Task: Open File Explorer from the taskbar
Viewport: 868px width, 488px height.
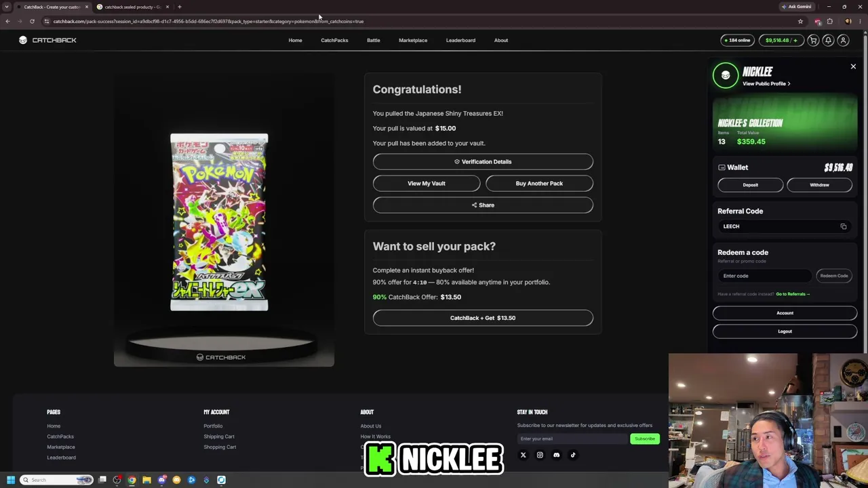Action: coord(146,480)
